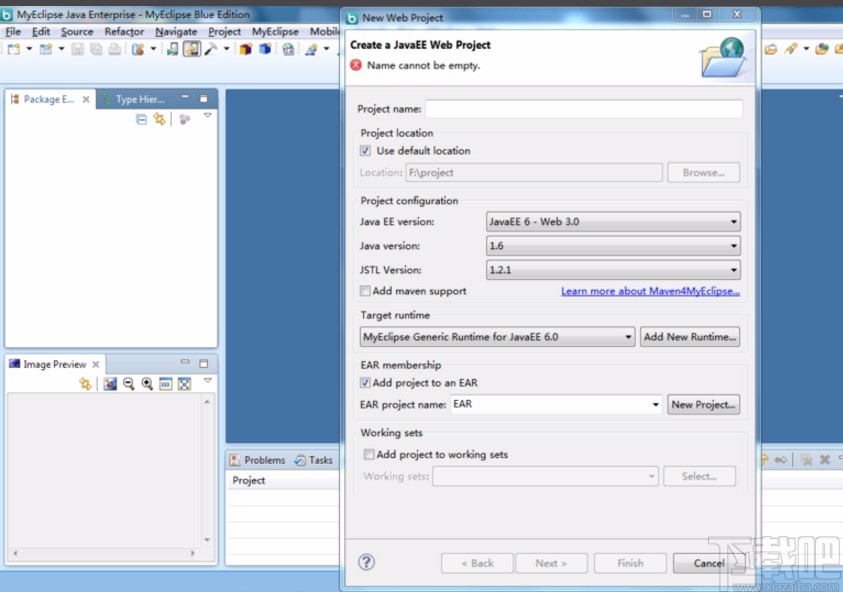Maximize the Image Preview panel
Image resolution: width=843 pixels, height=592 pixels.
204,363
